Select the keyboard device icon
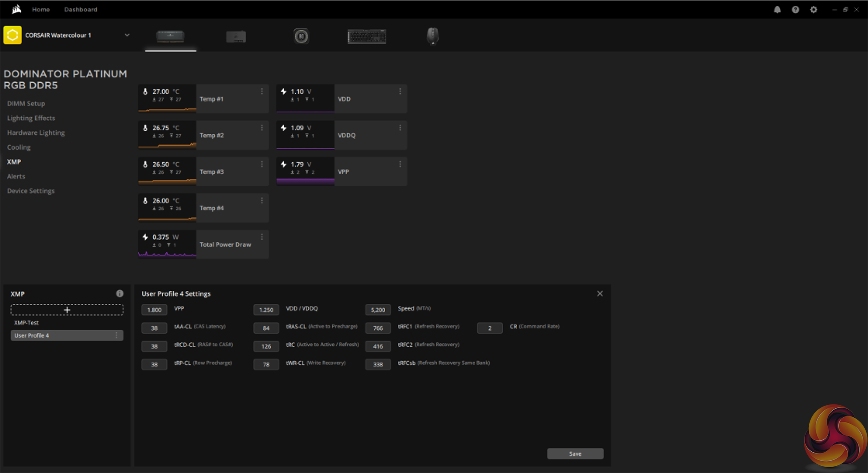The image size is (868, 473). (x=367, y=36)
